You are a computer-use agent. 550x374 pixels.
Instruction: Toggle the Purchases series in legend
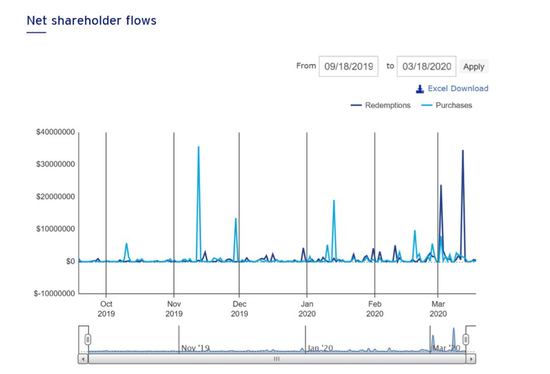coord(447,105)
